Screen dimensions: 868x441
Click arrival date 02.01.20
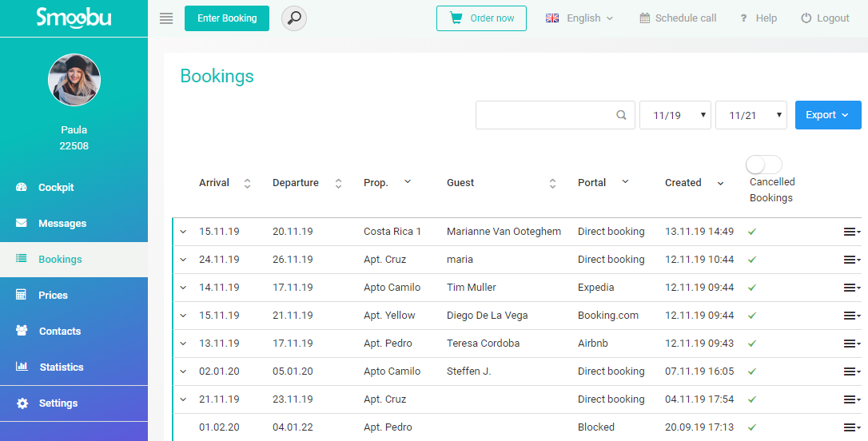219,371
